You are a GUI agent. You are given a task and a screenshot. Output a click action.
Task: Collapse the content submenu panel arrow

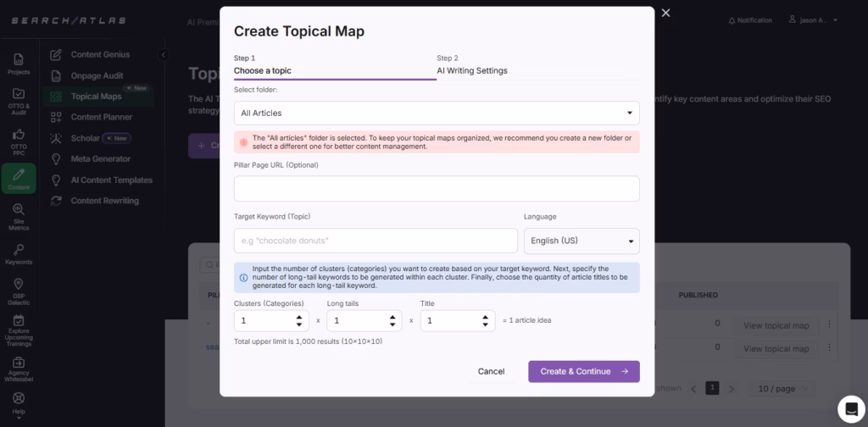point(164,55)
